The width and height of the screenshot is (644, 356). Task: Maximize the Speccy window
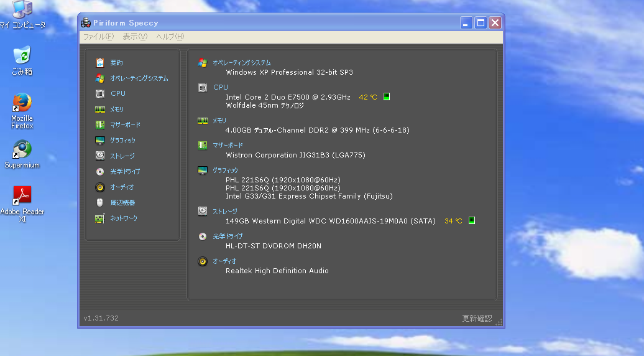coord(481,23)
